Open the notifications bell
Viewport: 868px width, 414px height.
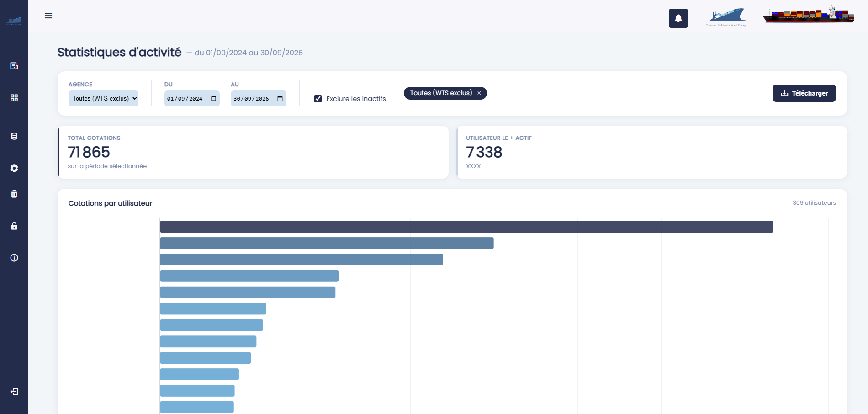(678, 18)
